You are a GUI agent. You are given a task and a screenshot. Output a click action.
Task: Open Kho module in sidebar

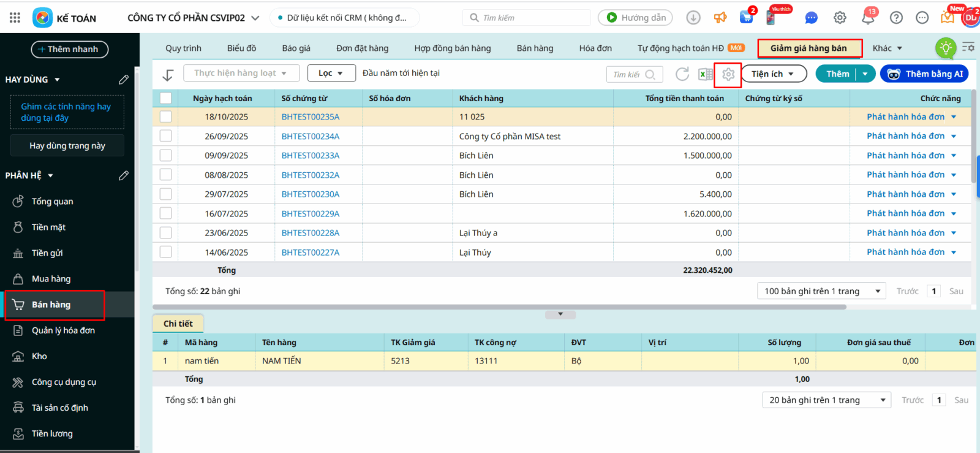pyautogui.click(x=39, y=356)
